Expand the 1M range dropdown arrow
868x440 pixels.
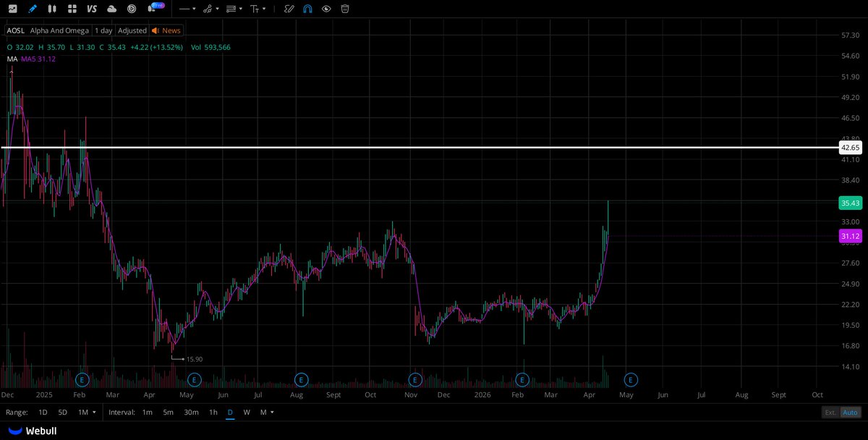click(x=93, y=412)
